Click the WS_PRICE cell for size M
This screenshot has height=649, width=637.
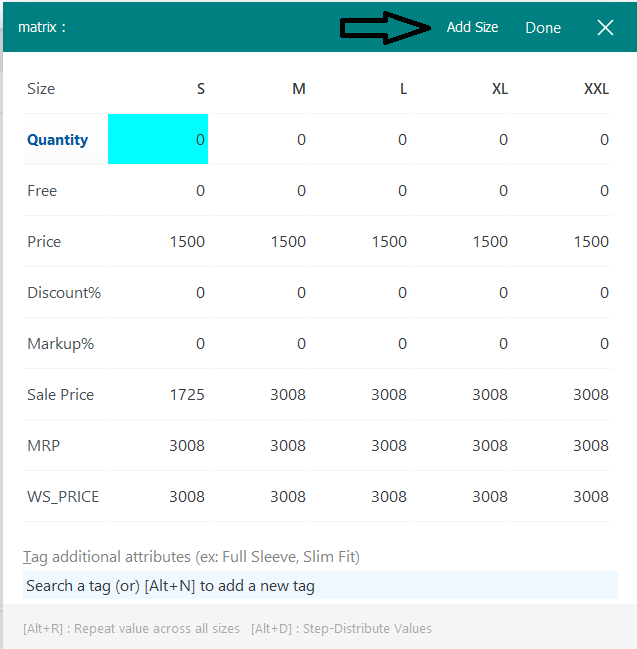coord(259,496)
